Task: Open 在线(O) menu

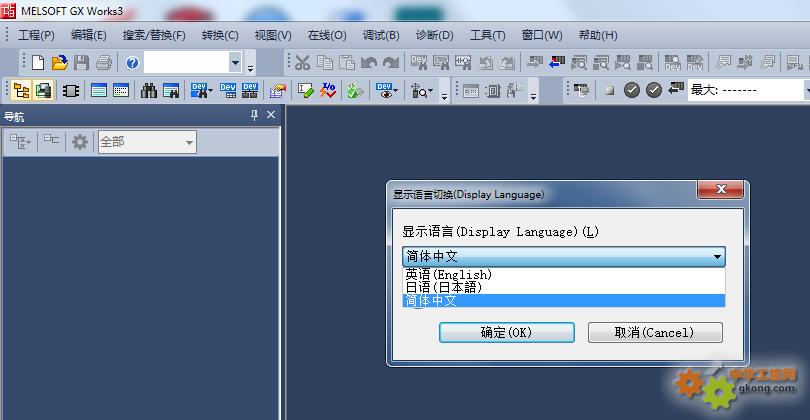Action: pyautogui.click(x=327, y=35)
